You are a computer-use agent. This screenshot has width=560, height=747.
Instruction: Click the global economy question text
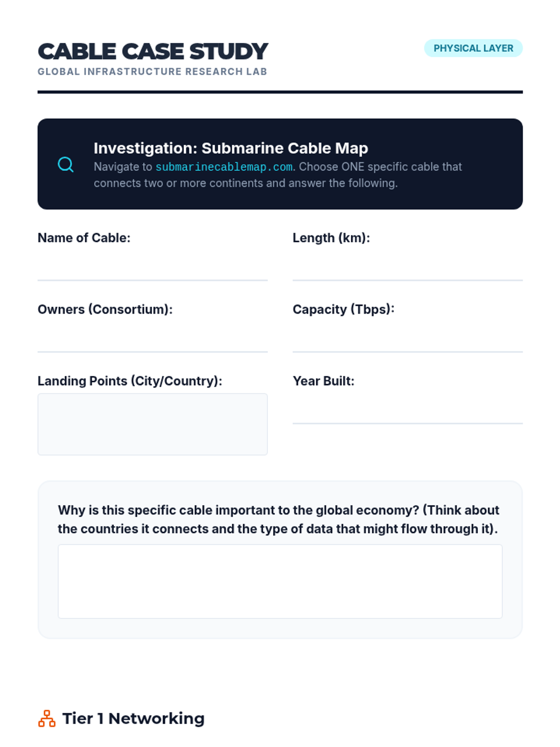point(279,519)
